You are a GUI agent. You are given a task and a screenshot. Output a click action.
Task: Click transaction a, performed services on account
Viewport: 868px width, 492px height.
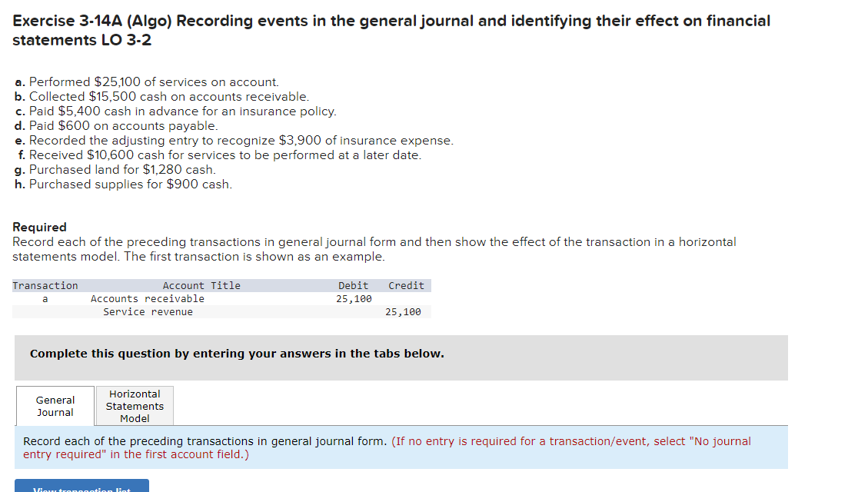click(147, 82)
